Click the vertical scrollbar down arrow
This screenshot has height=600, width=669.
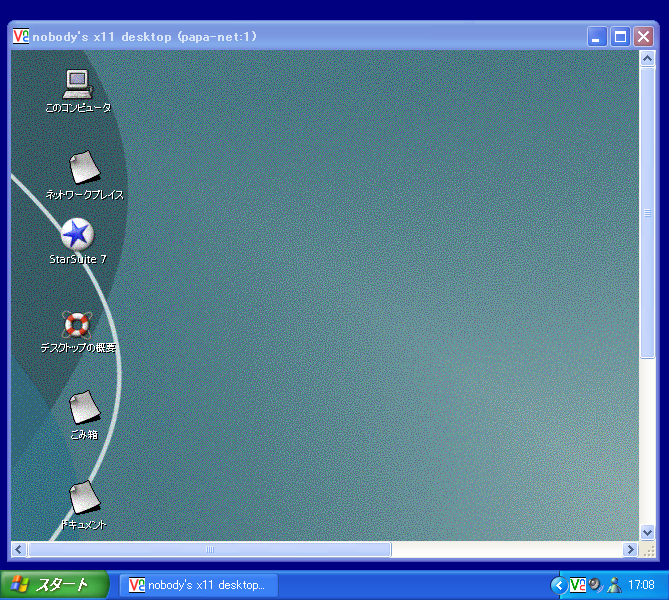[x=647, y=532]
